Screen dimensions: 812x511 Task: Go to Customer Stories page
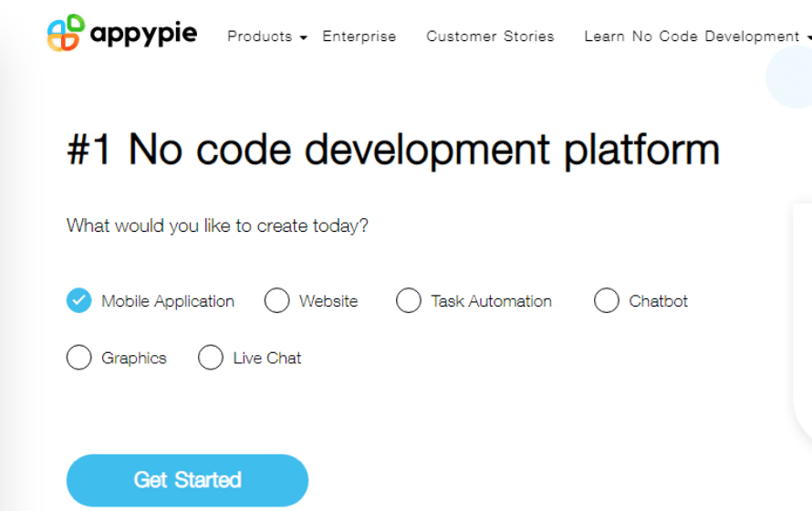[x=491, y=36]
